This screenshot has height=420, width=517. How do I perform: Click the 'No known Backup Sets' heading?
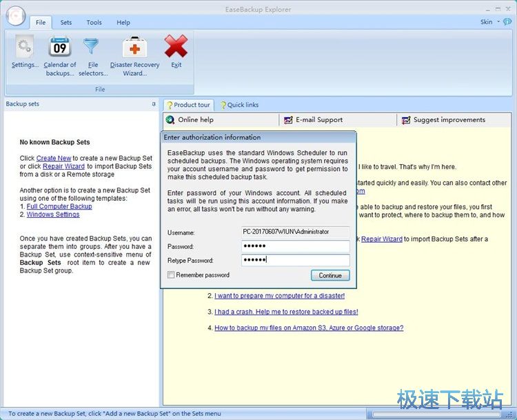pos(54,142)
